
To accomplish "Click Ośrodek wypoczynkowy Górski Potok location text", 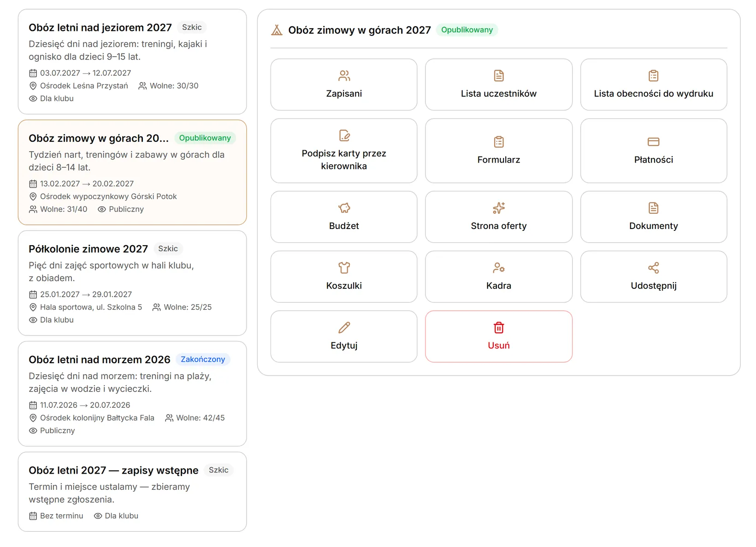I will tap(108, 197).
